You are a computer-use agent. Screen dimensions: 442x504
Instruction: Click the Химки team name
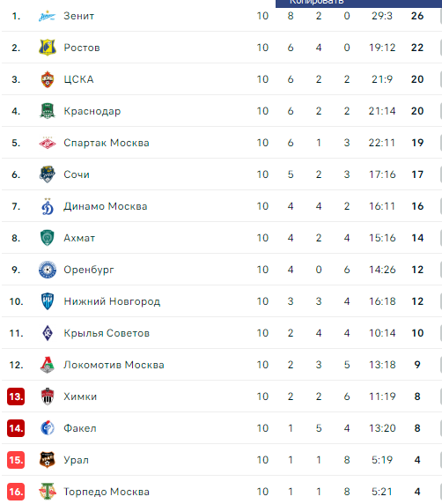coord(80,397)
